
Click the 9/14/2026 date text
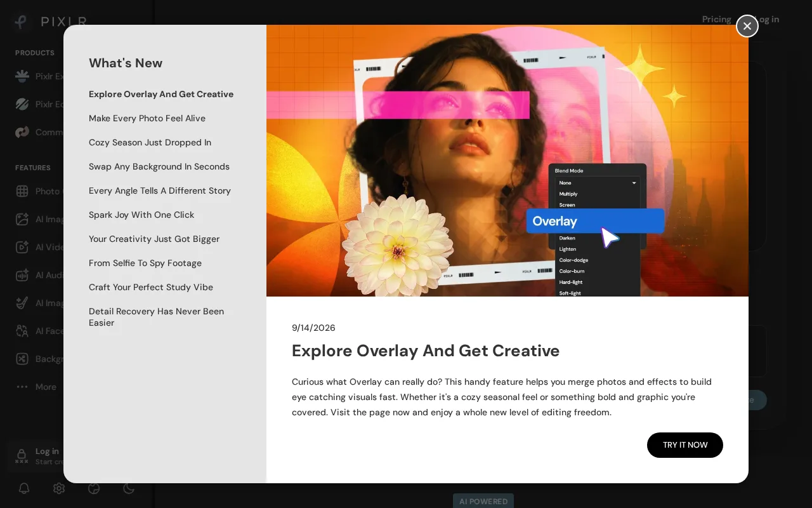(x=313, y=328)
